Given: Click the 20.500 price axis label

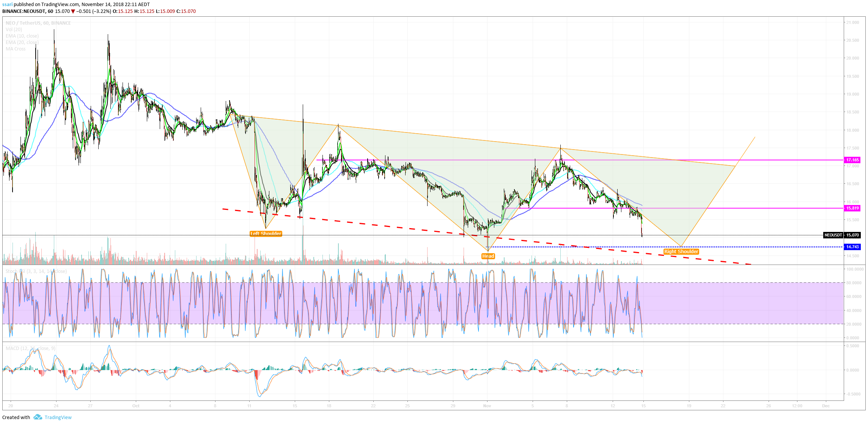Looking at the screenshot, I should [x=852, y=41].
